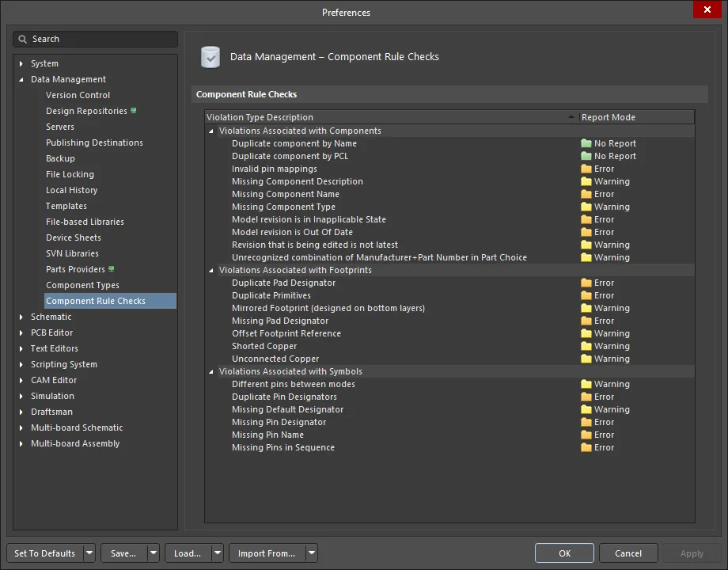Click the OK button
Viewport: 728px width, 570px height.
(x=564, y=553)
